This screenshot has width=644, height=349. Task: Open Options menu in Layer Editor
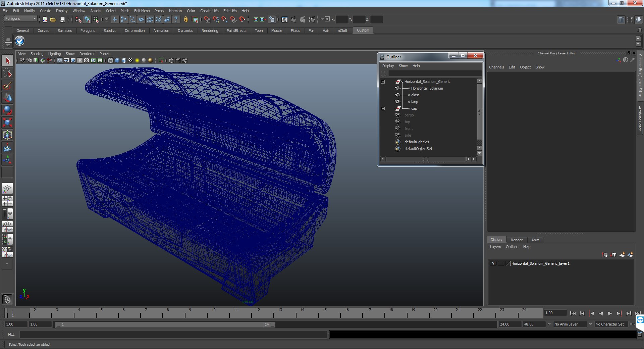pos(512,247)
